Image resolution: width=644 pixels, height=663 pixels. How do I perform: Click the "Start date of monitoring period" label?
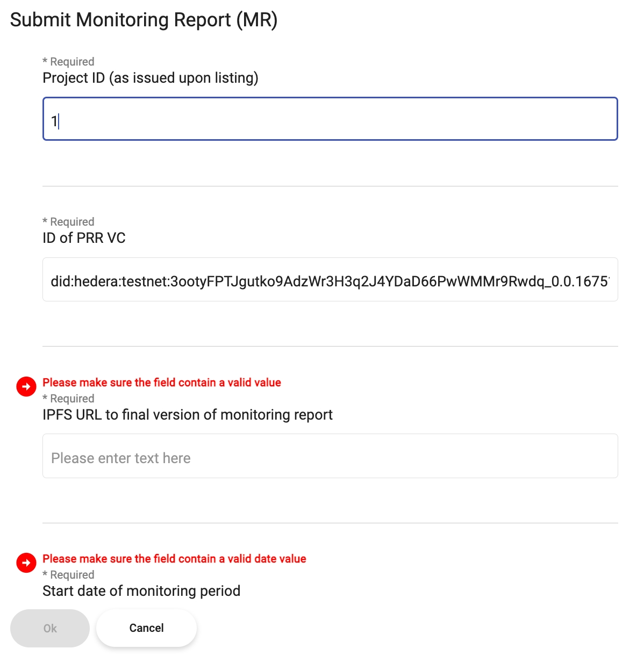point(141,591)
